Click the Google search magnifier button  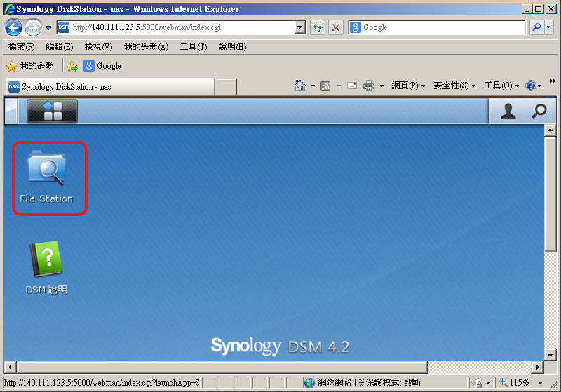[536, 27]
